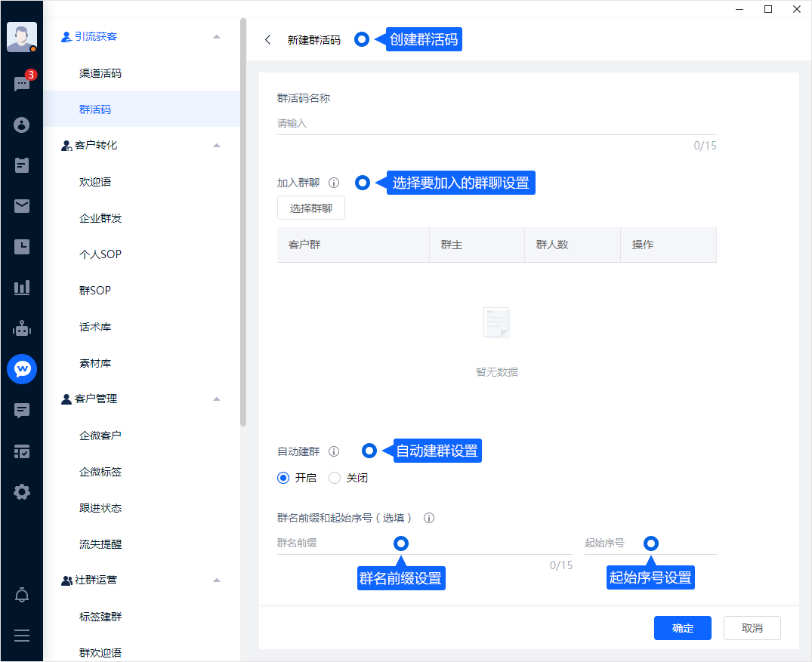Collapse the 客户转化 section
This screenshot has height=662, width=812.
tap(217, 145)
